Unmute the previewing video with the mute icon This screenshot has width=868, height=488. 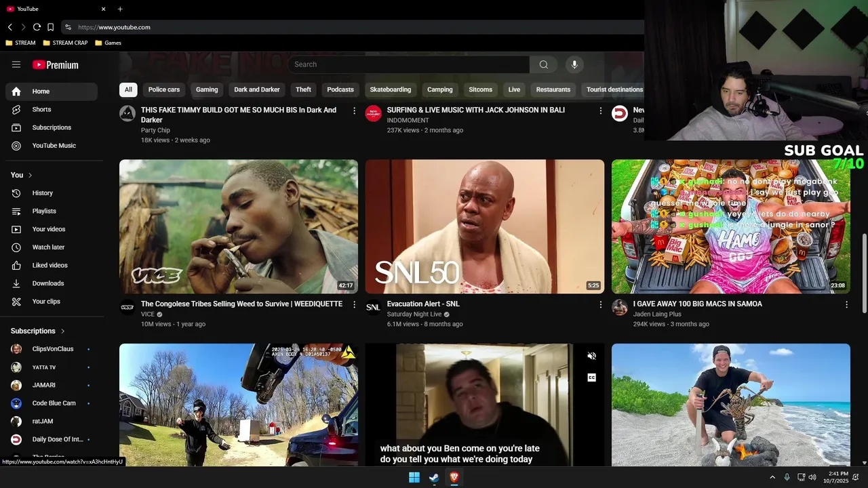(x=591, y=356)
